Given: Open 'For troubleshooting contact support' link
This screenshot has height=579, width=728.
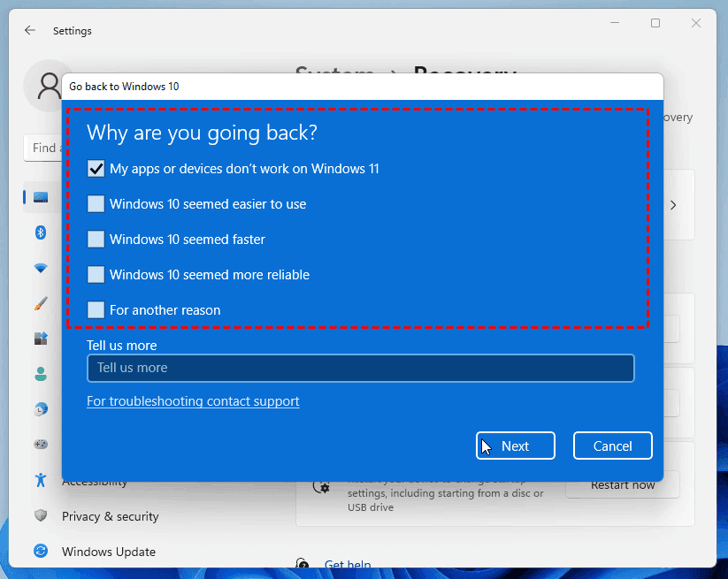Looking at the screenshot, I should (x=193, y=400).
